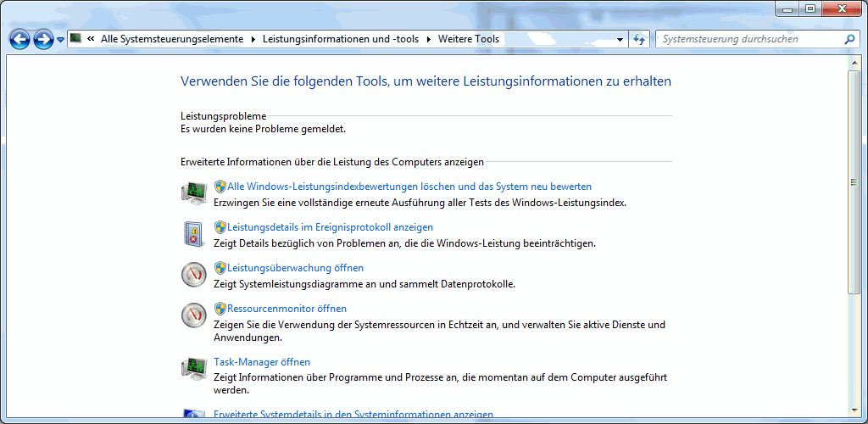Open 'Leistungsdetails im Ereignisprotokoll anzeigen' link

(330, 227)
